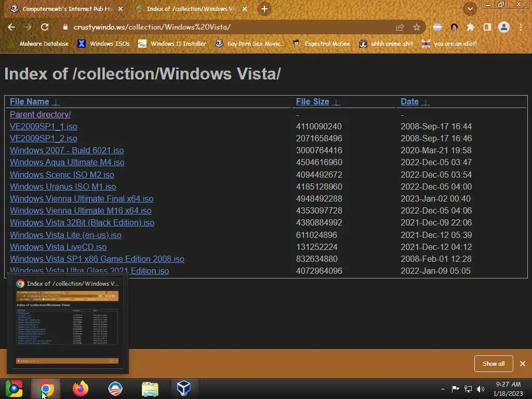The width and height of the screenshot is (532, 399).
Task: Bookmark this page with the star icon
Action: click(417, 27)
